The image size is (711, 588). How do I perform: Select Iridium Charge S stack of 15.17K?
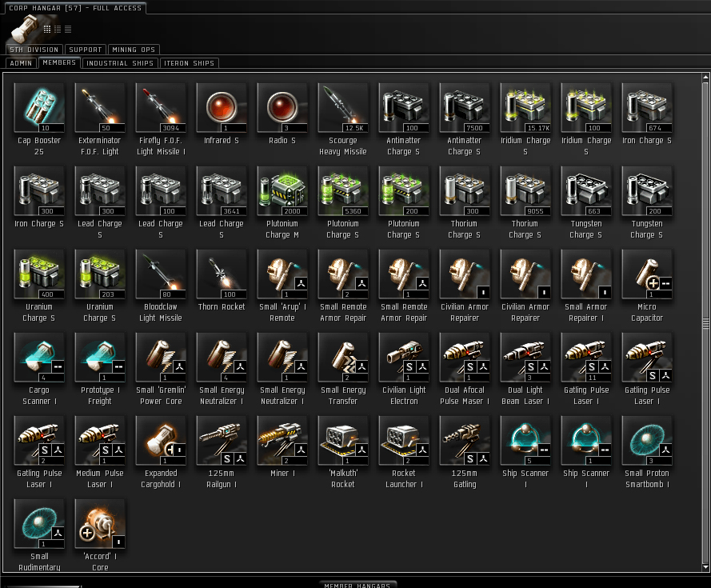(x=525, y=108)
